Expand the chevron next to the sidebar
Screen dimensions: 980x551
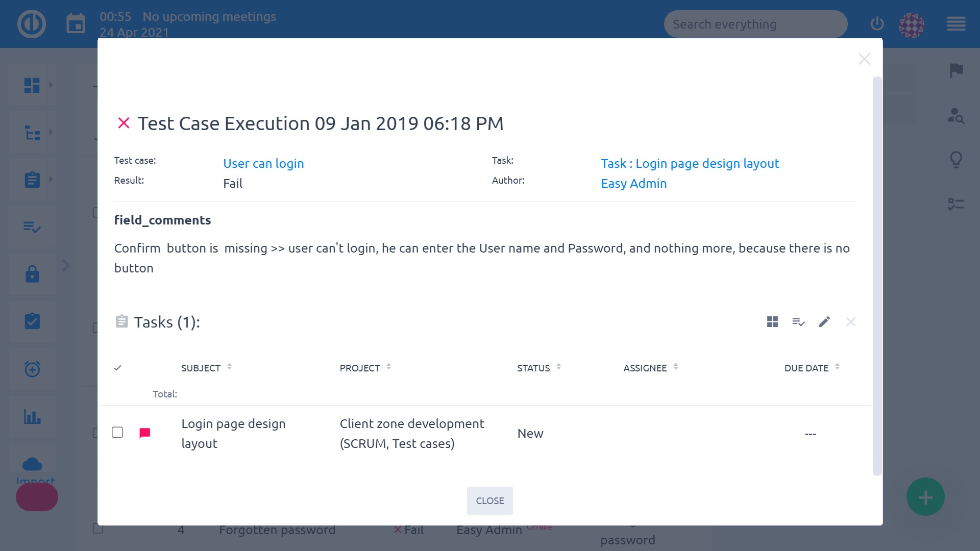click(66, 266)
